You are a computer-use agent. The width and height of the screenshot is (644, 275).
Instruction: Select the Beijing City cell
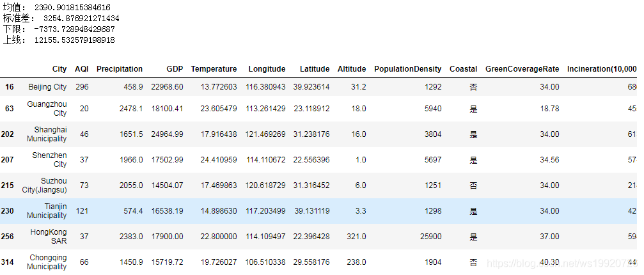(x=47, y=87)
